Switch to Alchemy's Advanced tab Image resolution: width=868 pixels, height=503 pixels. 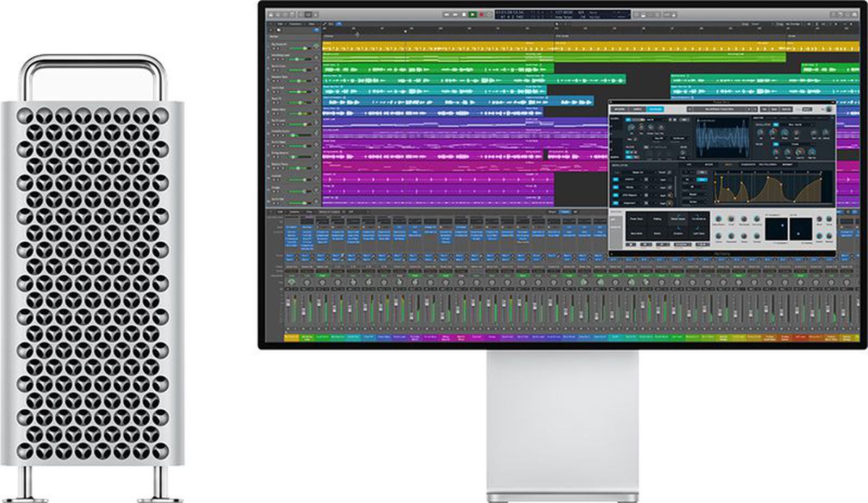click(x=656, y=109)
